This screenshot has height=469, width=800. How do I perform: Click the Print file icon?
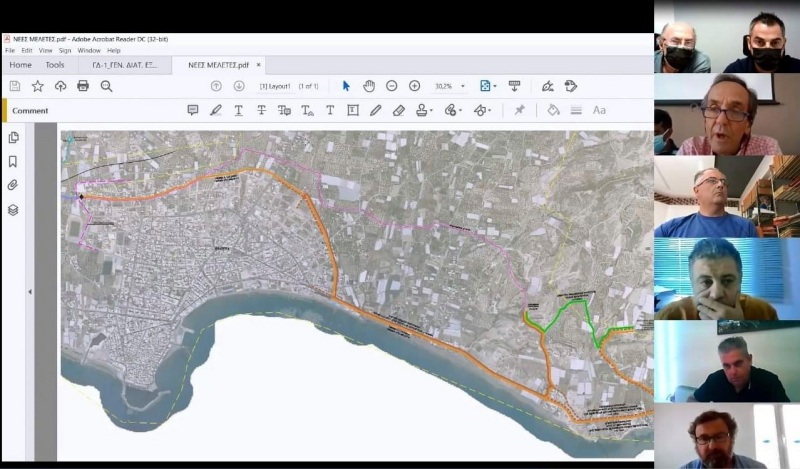point(83,86)
